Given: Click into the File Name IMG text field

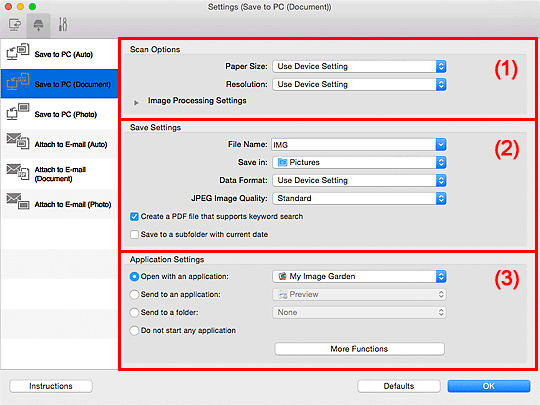Looking at the screenshot, I should click(x=354, y=145).
